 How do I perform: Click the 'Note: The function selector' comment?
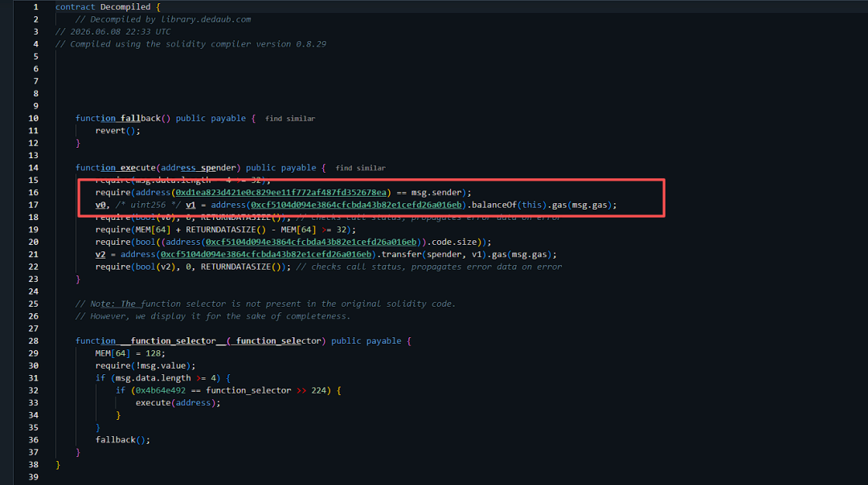[265, 304]
